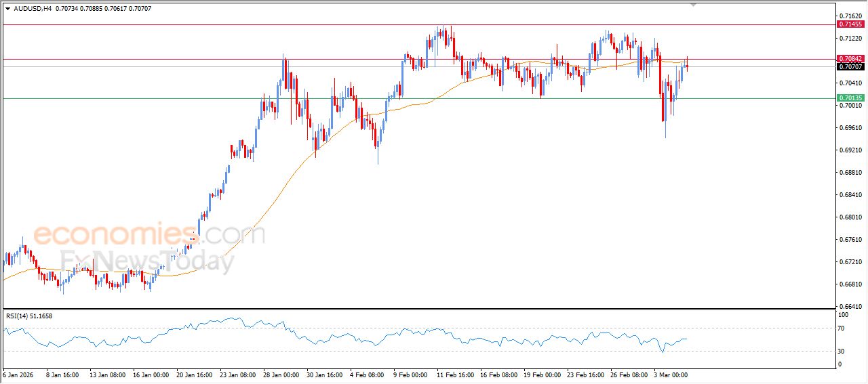Click the RSI 30 level scale value
The image size is (868, 384).
(843, 351)
